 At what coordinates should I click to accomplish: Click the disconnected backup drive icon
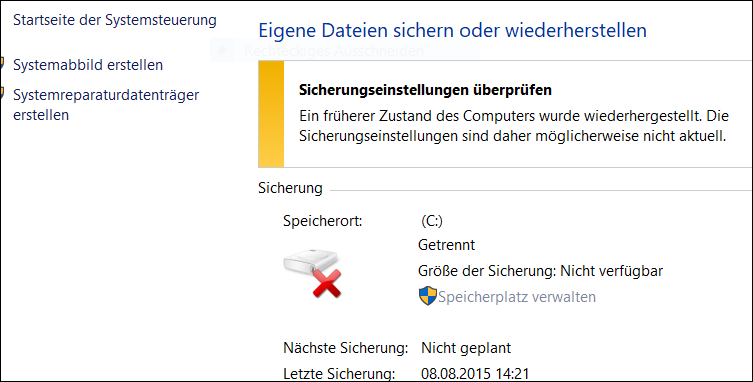(312, 273)
